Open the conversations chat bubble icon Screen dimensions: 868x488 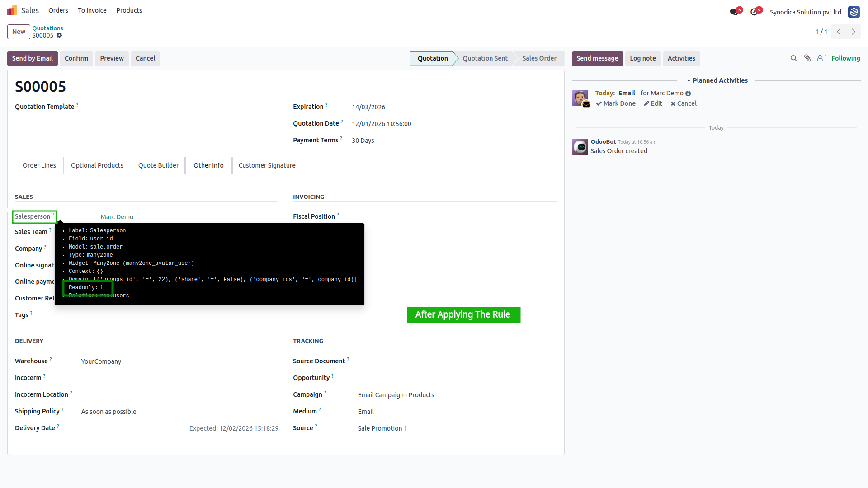click(734, 12)
